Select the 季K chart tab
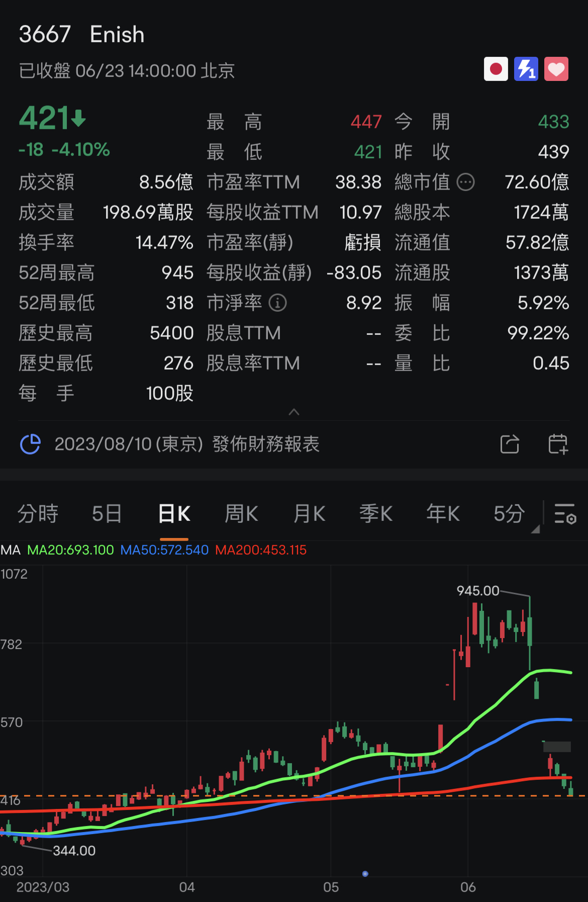 coord(376,514)
